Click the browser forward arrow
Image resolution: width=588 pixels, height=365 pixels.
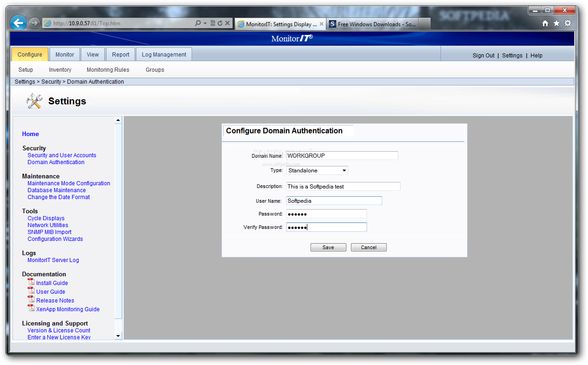(34, 23)
